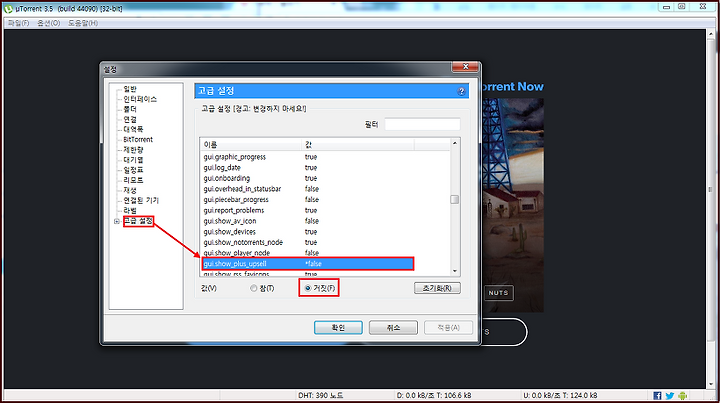The width and height of the screenshot is (720, 403).
Task: Select 재생 in the settings tree
Action: click(129, 190)
